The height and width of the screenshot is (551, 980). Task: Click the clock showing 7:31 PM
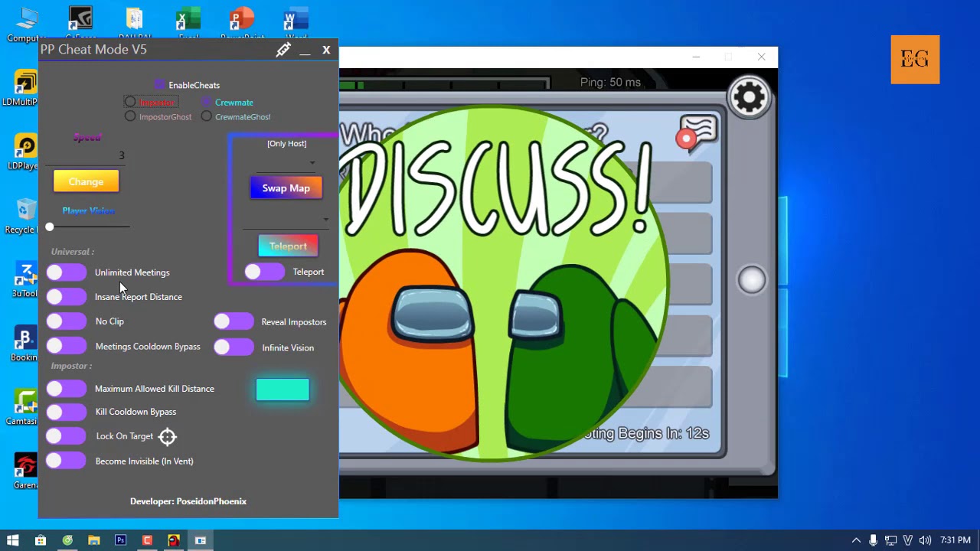(x=955, y=540)
